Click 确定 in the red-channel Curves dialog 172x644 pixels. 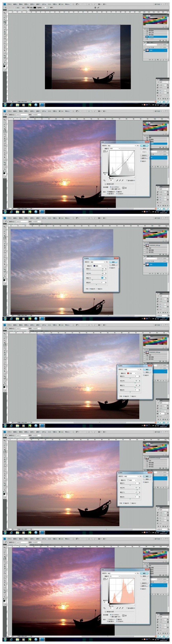pyautogui.click(x=144, y=573)
